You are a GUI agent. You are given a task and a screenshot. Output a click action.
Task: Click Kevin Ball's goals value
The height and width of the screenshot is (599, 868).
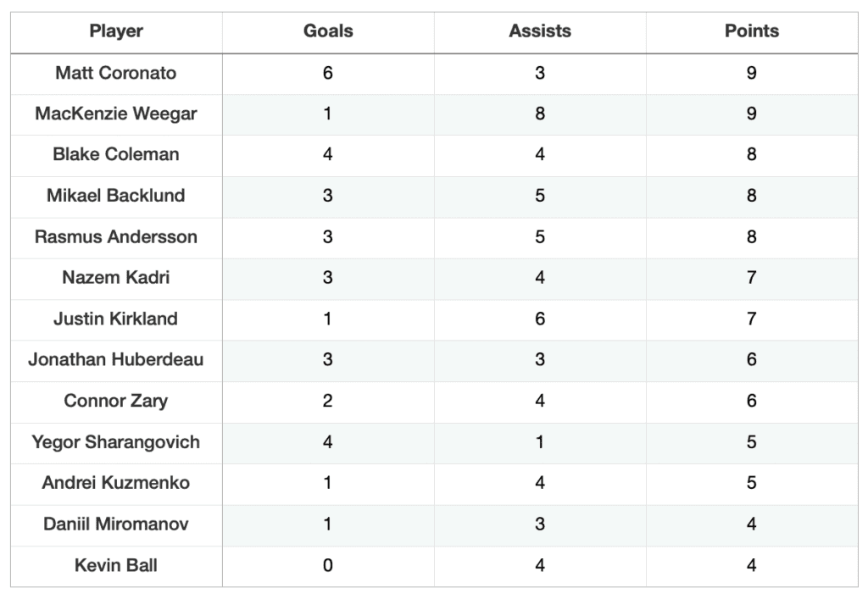[328, 565]
